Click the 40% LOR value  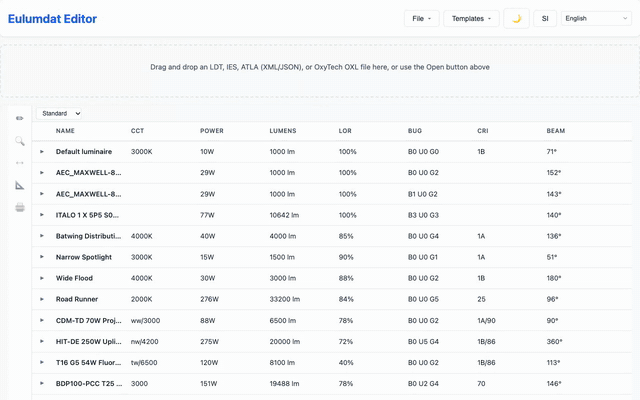click(346, 362)
